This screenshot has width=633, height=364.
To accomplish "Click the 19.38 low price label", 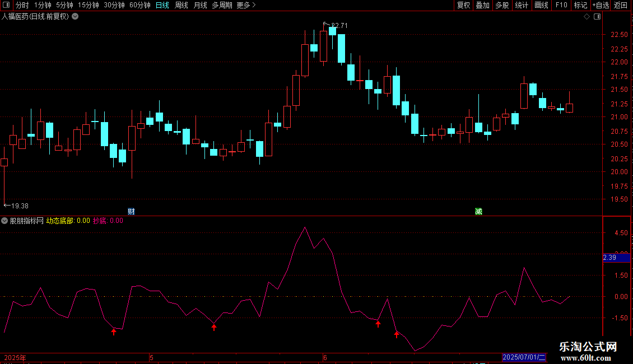I will [x=20, y=206].
